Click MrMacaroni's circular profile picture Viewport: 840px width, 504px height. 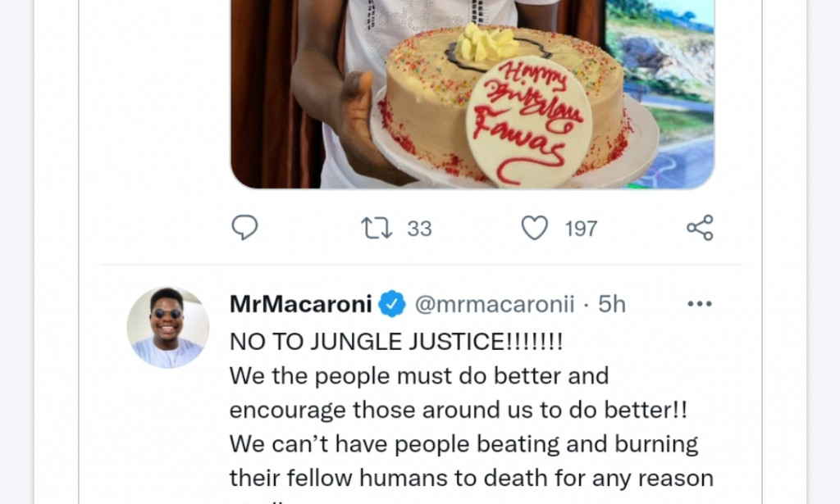tap(168, 326)
